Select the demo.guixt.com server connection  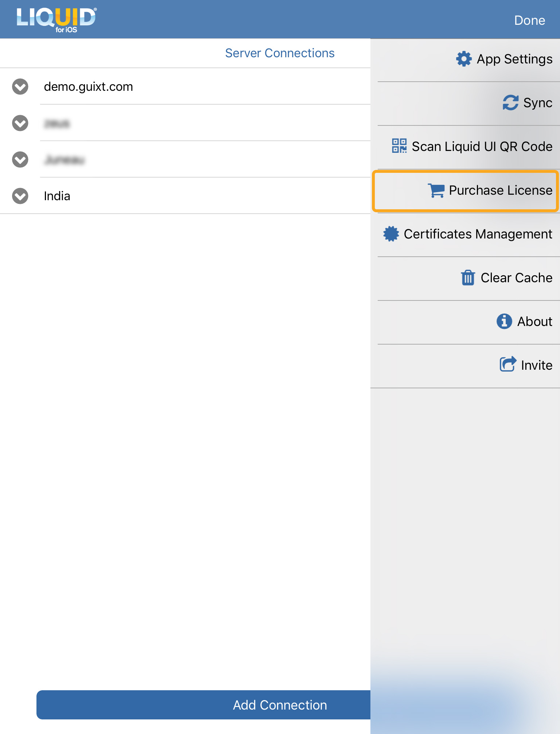pyautogui.click(x=88, y=87)
